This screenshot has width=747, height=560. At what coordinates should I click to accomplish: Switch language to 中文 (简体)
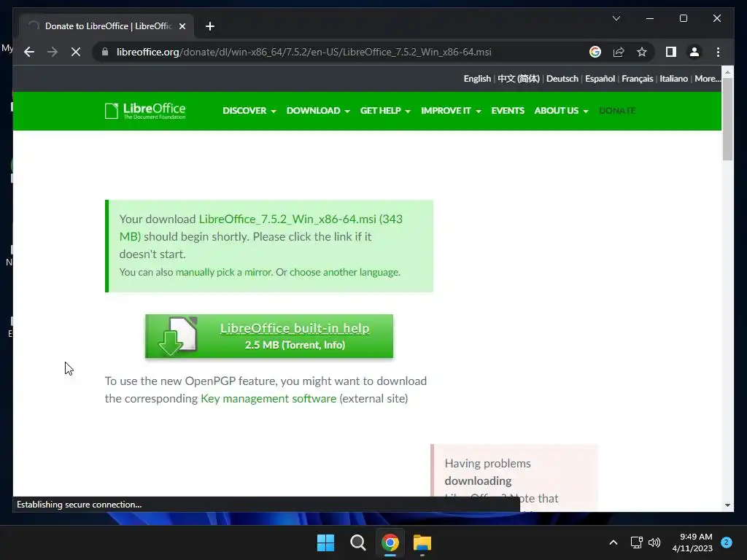click(x=519, y=79)
